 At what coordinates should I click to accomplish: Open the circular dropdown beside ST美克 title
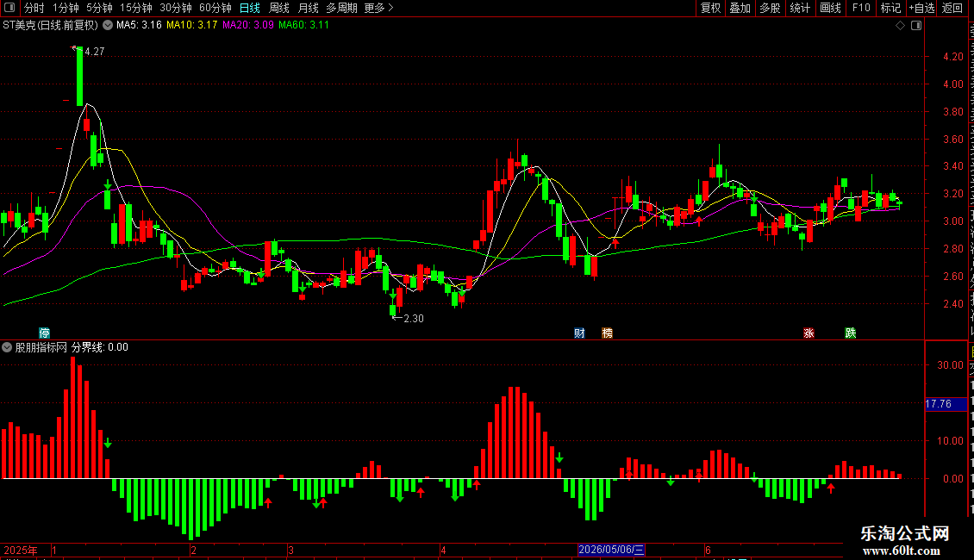pos(108,26)
